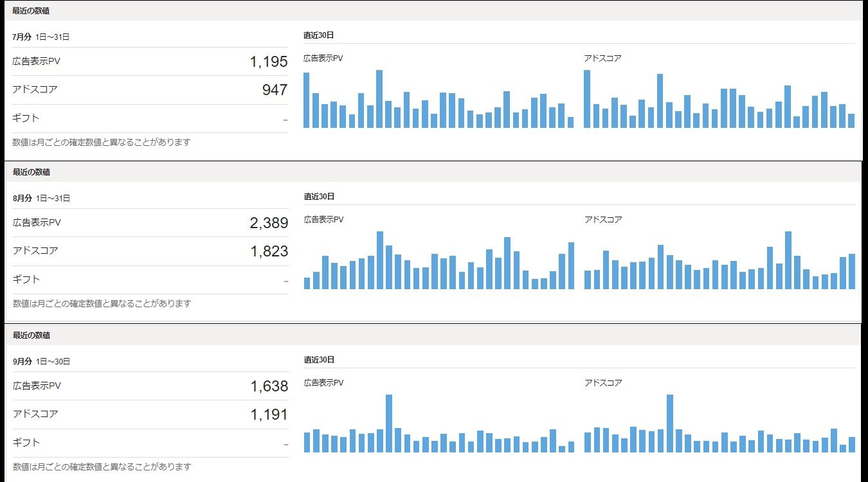The height and width of the screenshot is (482, 868).
Task: Click the September 広告表示PV value 1,638
Action: click(x=269, y=386)
